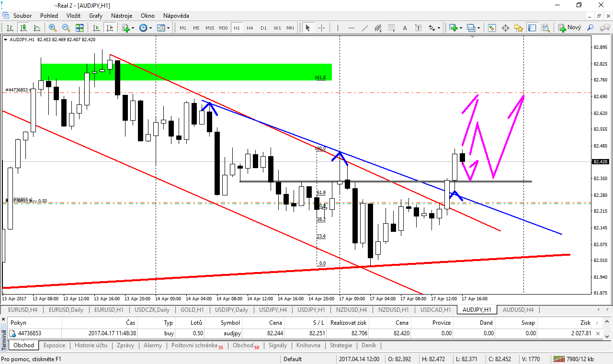Select the equidistant channel tool
613x364 pixels.
tap(379, 28)
